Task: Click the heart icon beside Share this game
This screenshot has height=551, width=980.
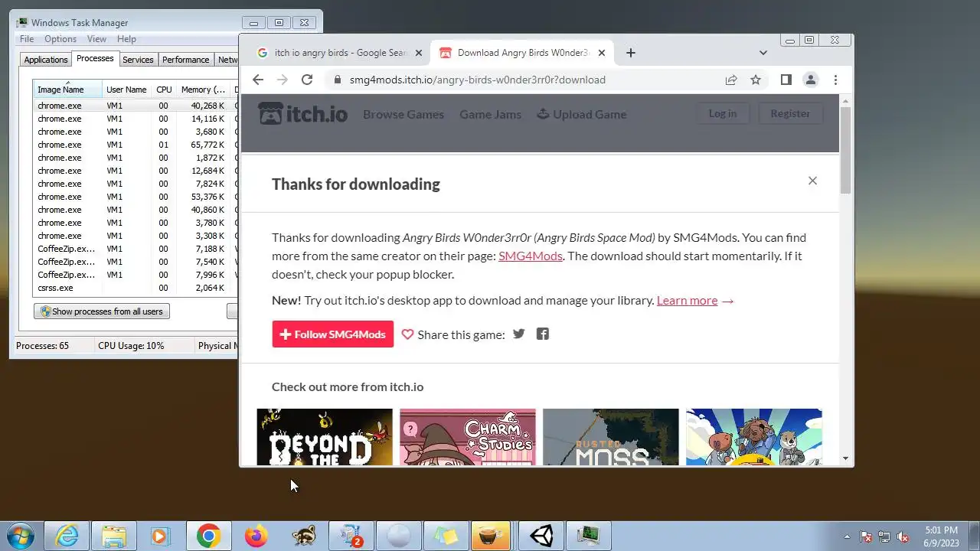Action: (407, 334)
